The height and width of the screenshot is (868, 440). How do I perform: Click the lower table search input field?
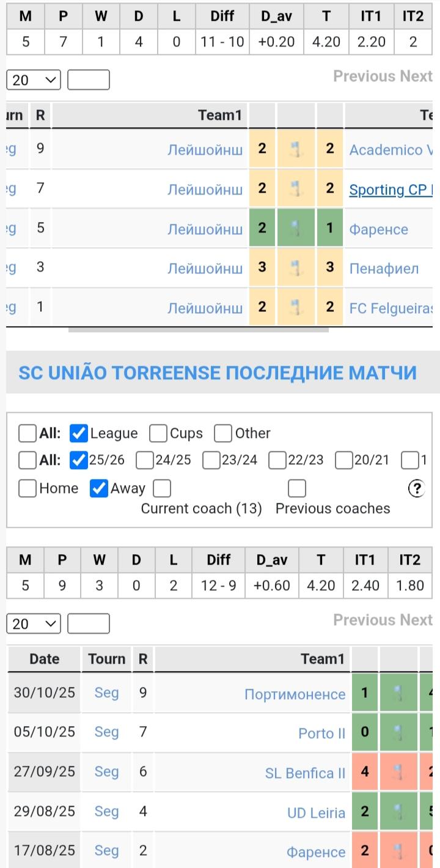tap(89, 624)
